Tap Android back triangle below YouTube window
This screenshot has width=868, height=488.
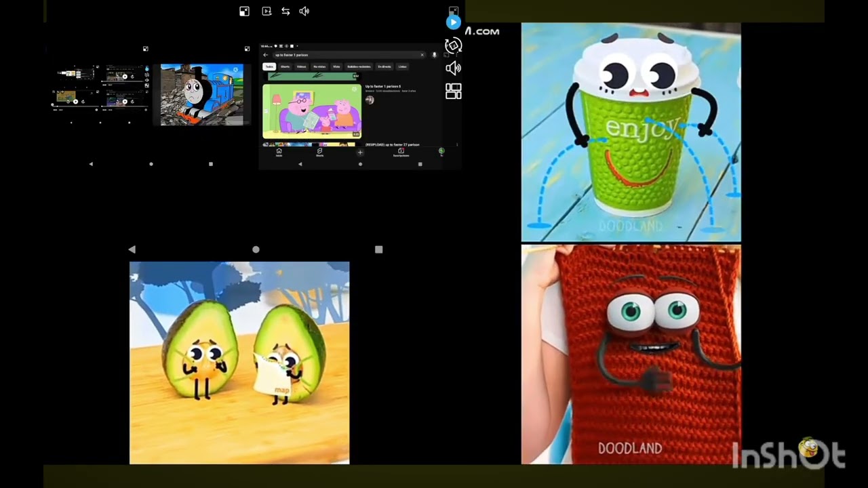(300, 164)
